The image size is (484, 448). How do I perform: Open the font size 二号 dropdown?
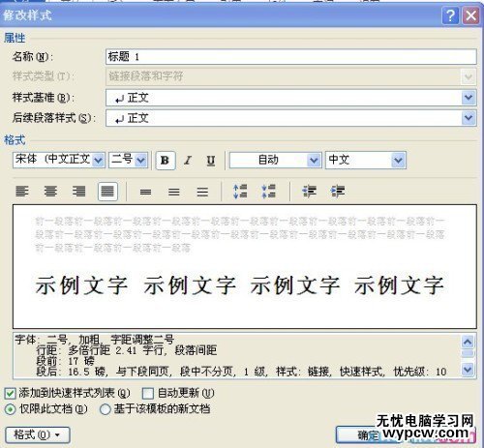[x=140, y=160]
